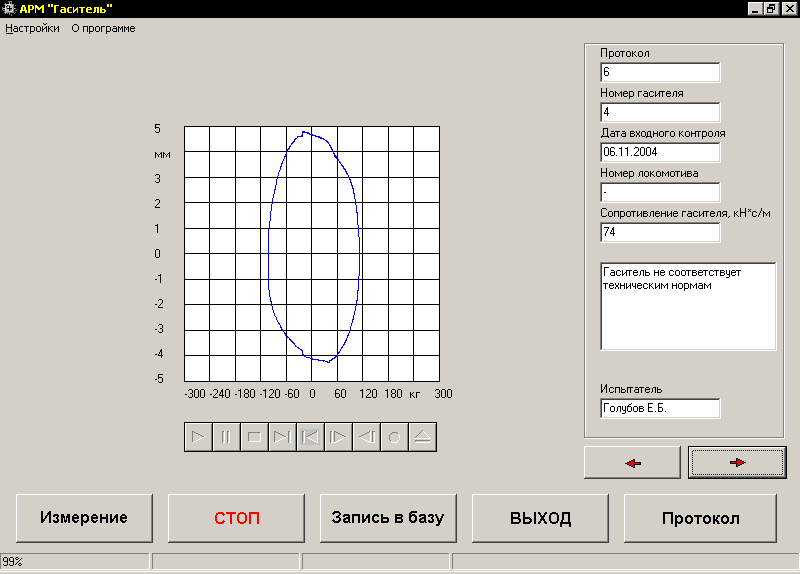The image size is (800, 574).
Task: Click the Eject media button
Action: tap(422, 437)
